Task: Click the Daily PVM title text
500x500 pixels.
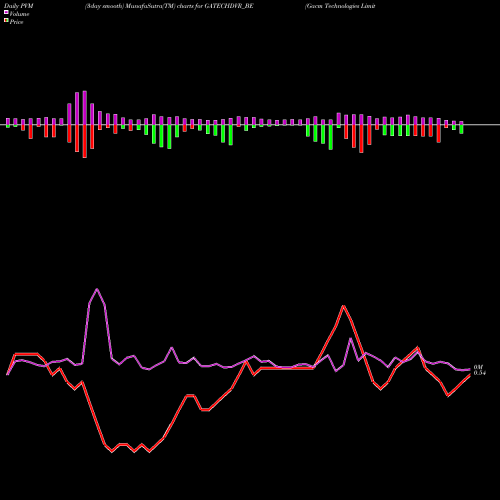Action: click(x=19, y=6)
